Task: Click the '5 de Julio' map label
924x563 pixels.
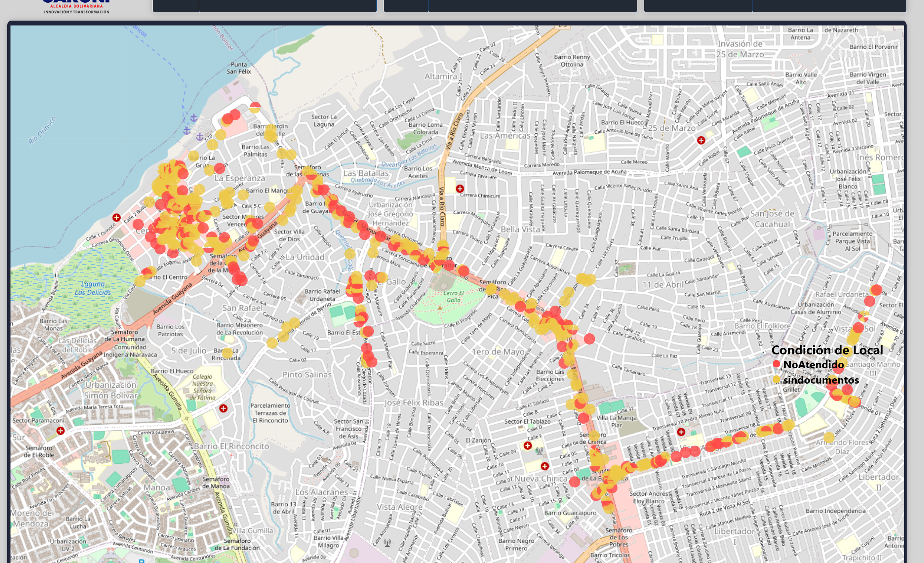Action: coord(189,351)
